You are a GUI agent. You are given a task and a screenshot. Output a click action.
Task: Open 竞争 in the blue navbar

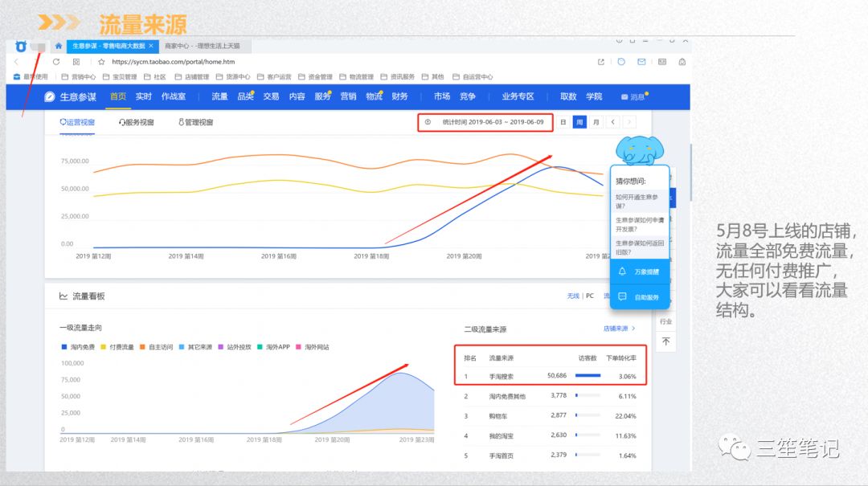[x=467, y=97]
